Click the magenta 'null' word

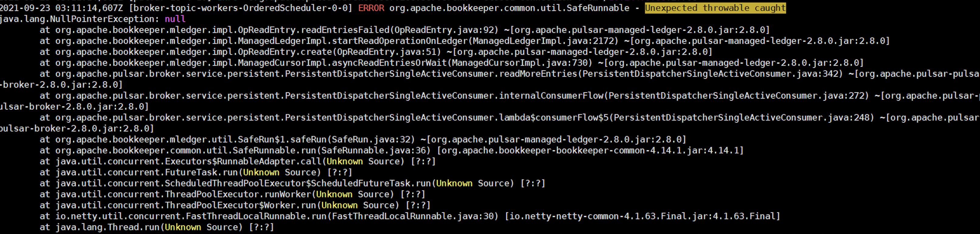pyautogui.click(x=175, y=19)
